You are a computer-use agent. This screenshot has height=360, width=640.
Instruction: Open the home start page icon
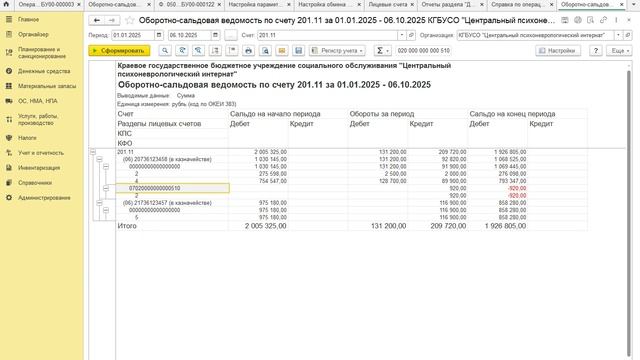pos(6,4)
